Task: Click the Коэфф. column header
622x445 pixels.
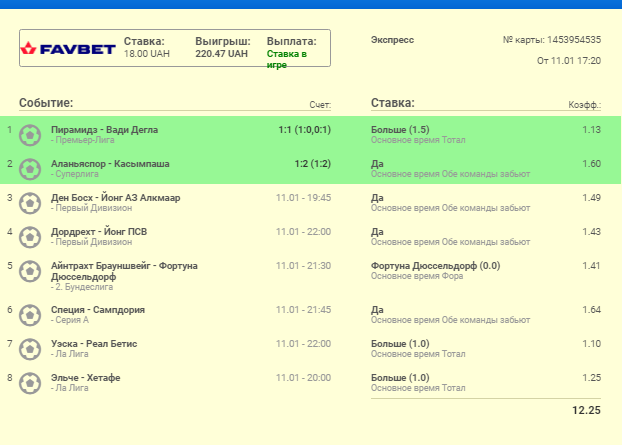Action: click(x=585, y=105)
